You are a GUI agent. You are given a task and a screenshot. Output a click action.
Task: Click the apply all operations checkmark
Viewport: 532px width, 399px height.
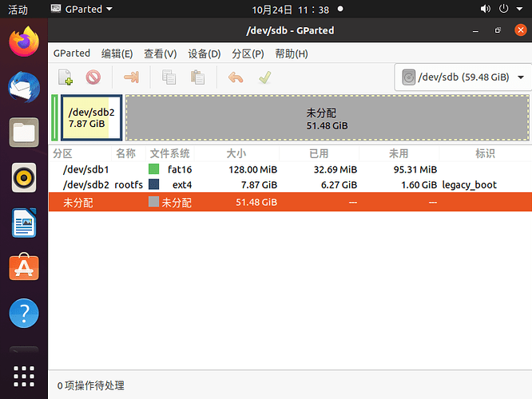point(263,77)
